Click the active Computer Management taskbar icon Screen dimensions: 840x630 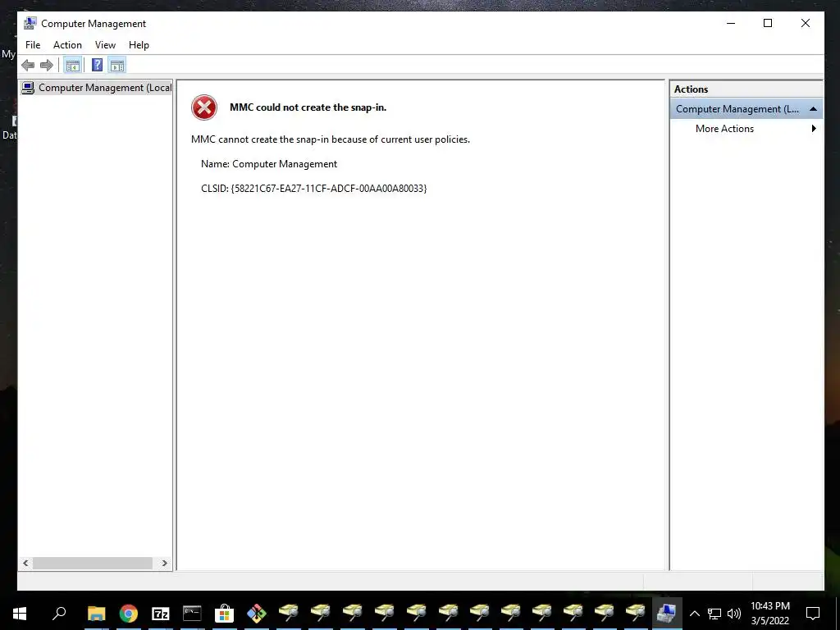pos(667,613)
